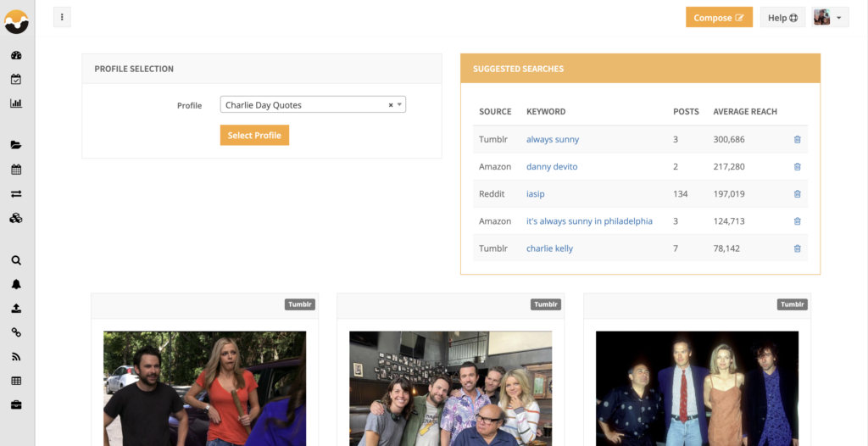Delete it's always sunny in philadelphia search
Viewport: 868px width, 446px height.
pyautogui.click(x=797, y=221)
